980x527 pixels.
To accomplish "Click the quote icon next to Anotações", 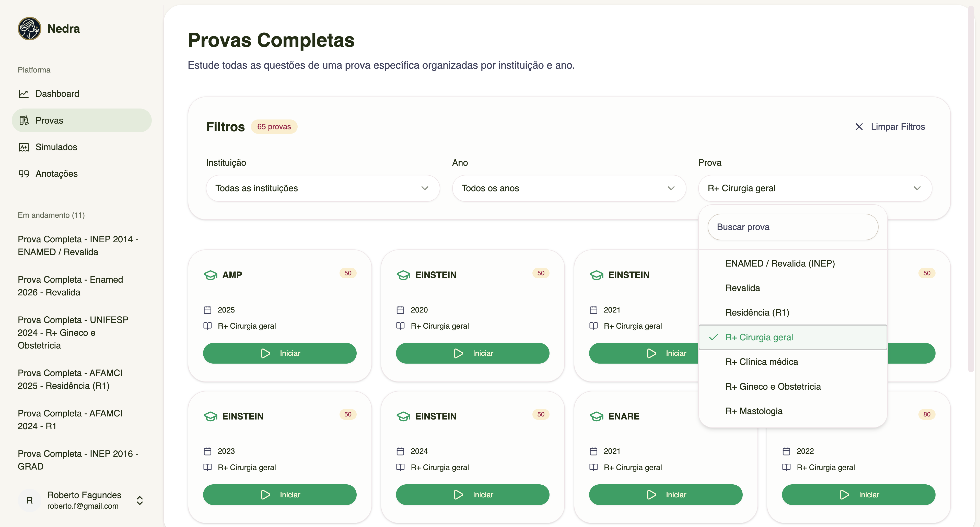I will (24, 174).
